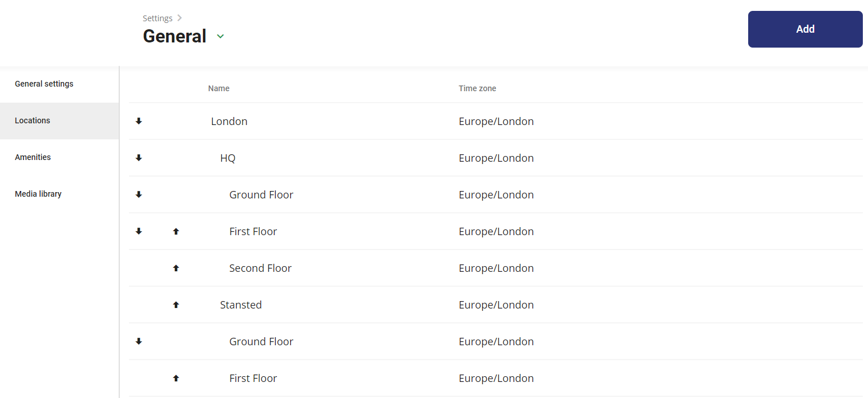The image size is (868, 398).
Task: Move Stansted Ground Floor down
Action: pos(139,341)
